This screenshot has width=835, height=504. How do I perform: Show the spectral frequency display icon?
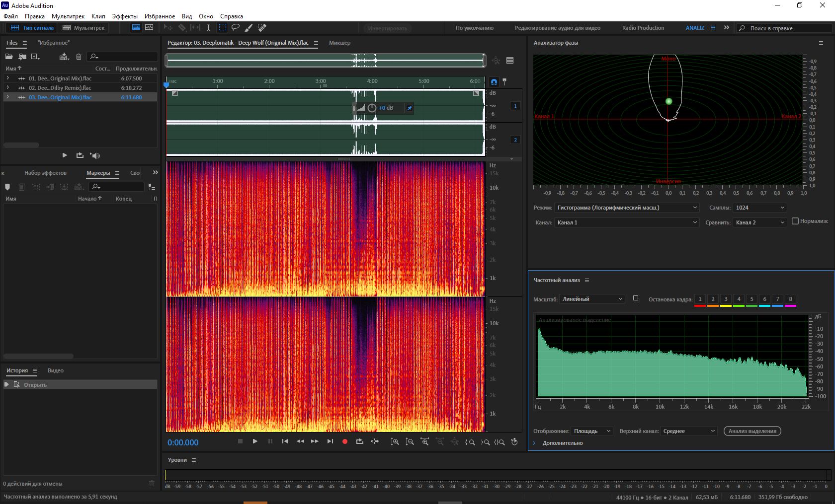[x=136, y=28]
